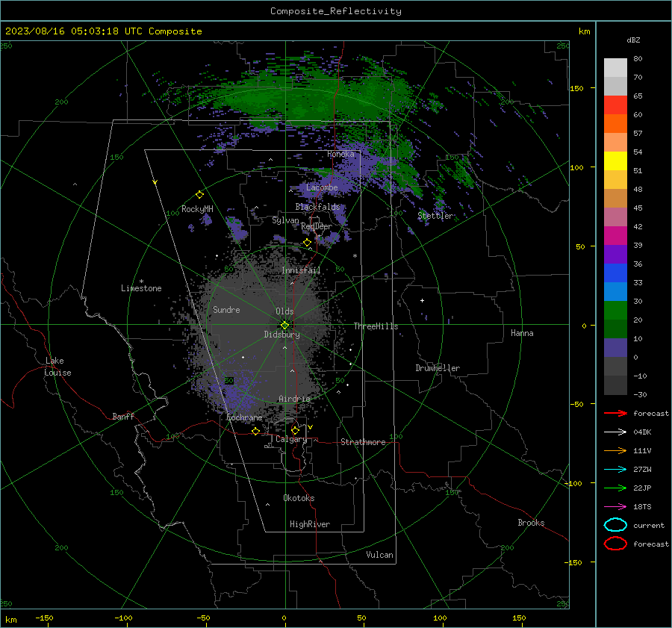Select the orange 111V arrow legend icon
The height and width of the screenshot is (628, 672).
(x=615, y=450)
